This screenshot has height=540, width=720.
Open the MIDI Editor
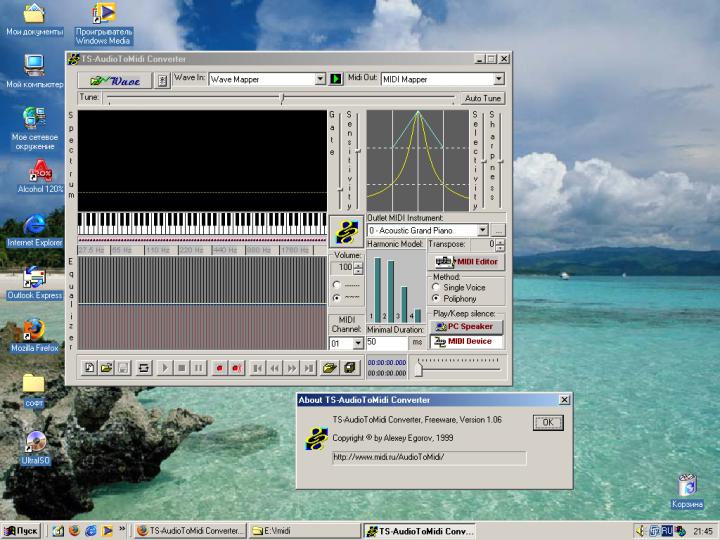point(466,262)
